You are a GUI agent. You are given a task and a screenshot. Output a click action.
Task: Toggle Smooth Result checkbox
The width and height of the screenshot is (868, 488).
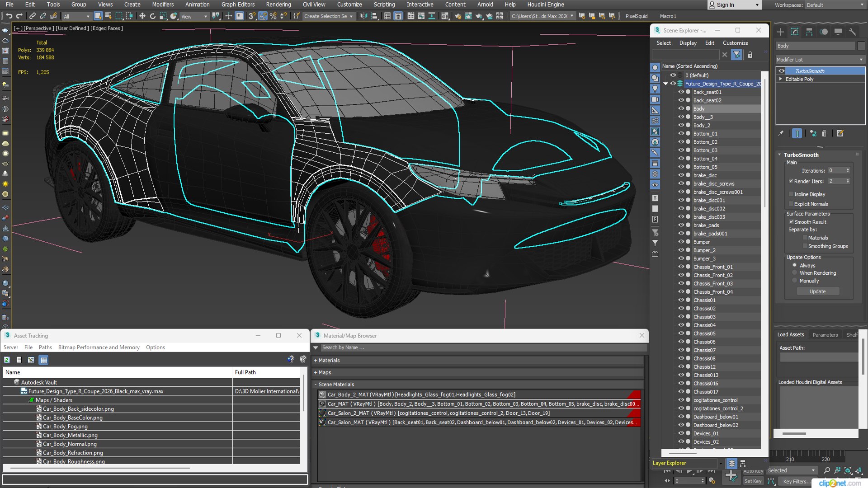click(x=792, y=222)
